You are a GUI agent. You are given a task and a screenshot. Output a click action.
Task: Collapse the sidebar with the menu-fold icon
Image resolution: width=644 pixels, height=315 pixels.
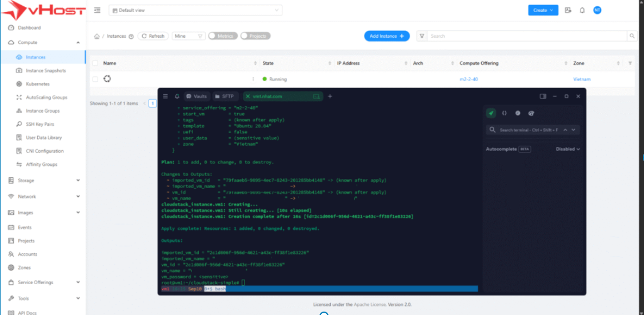(x=97, y=10)
